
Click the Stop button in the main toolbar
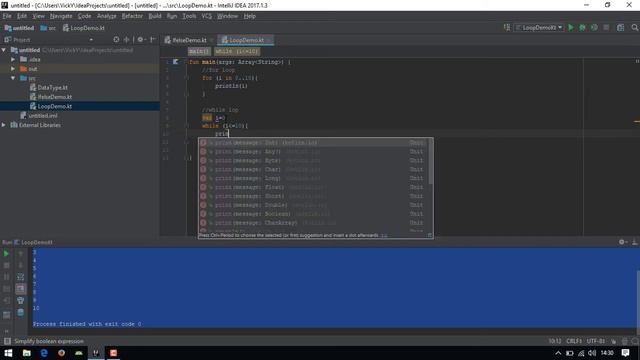[x=606, y=27]
